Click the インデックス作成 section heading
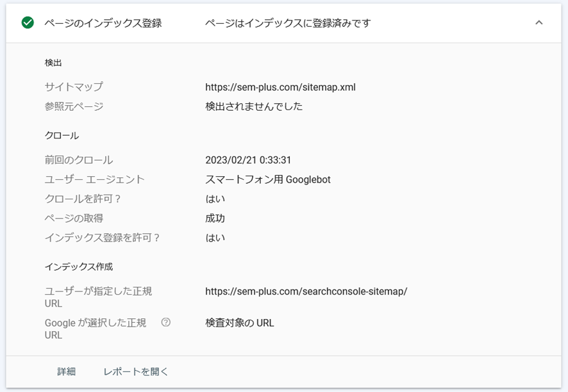The height and width of the screenshot is (392, 568). 79,266
